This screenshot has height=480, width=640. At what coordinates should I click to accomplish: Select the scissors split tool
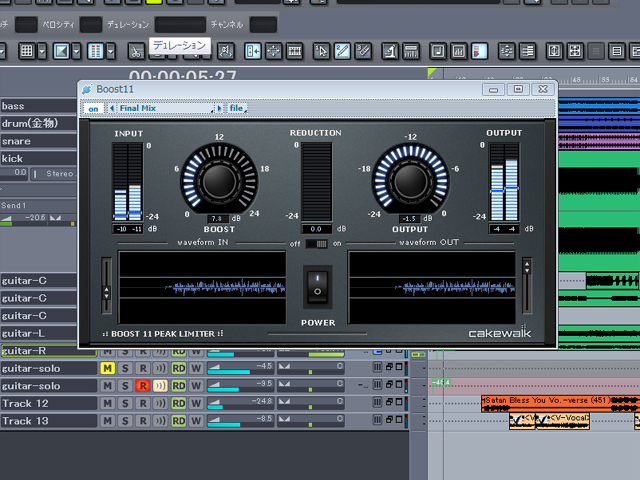click(136, 52)
